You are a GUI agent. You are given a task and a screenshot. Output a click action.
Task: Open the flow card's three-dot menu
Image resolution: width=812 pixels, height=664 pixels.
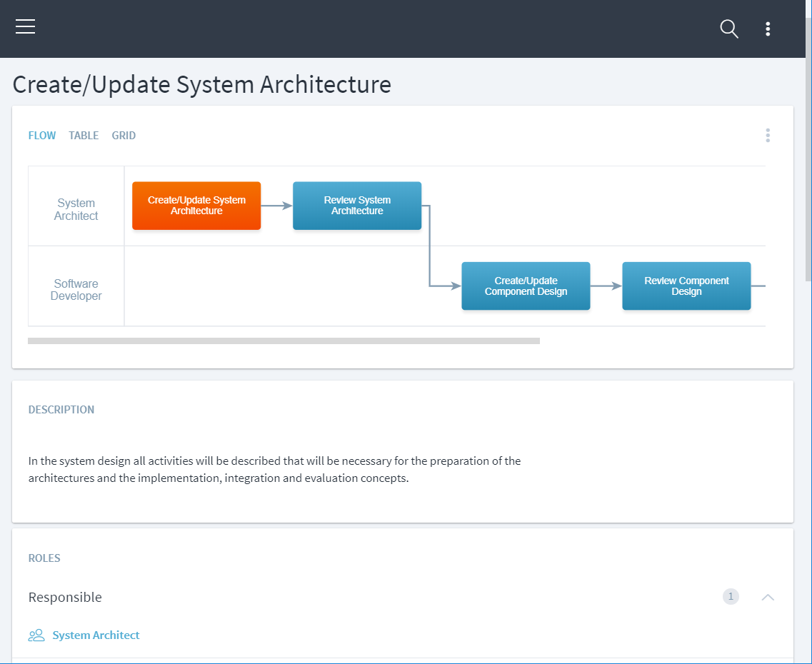click(768, 135)
